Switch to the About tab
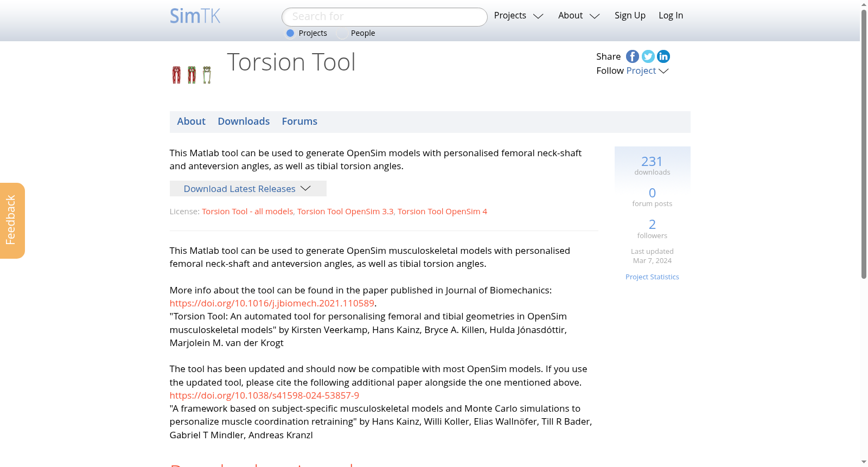This screenshot has height=467, width=868. click(x=191, y=121)
